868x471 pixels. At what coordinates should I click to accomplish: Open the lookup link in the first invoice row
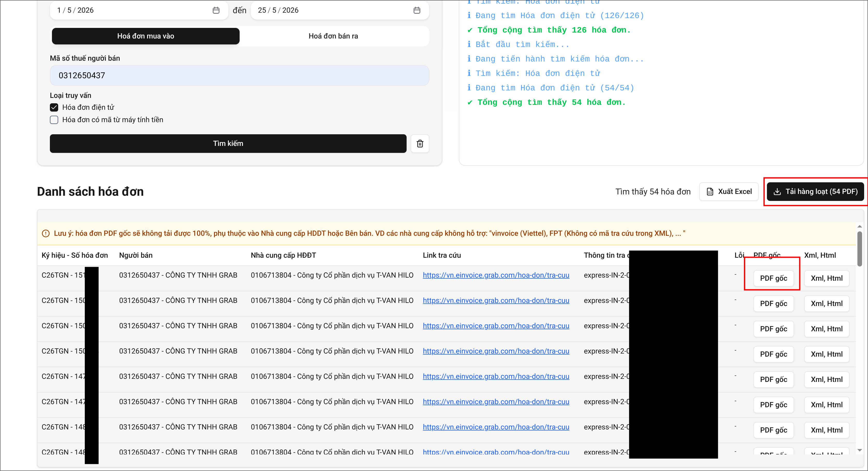(x=496, y=275)
